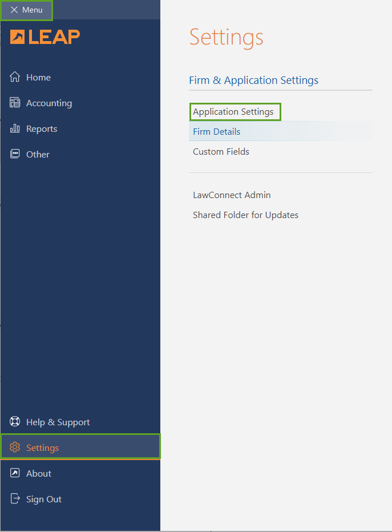Viewport: 392px width, 532px height.
Task: Click the Reports bar chart icon
Action: click(x=15, y=128)
